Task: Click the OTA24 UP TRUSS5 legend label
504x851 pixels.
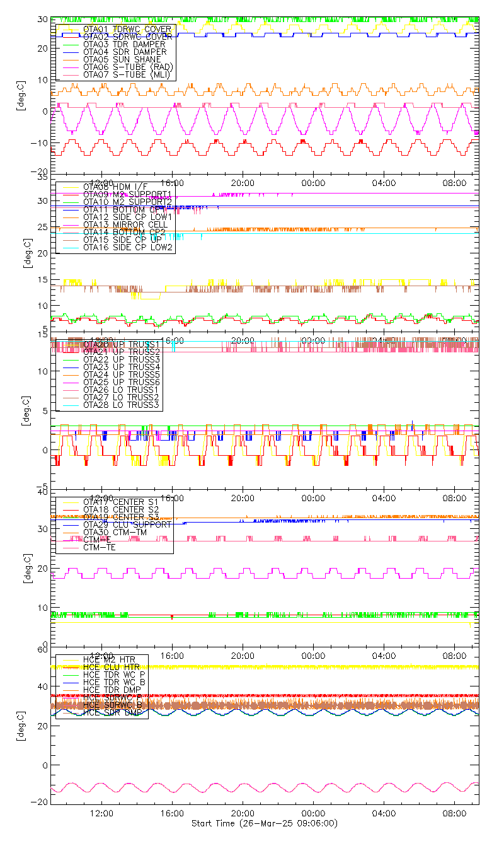Action: (122, 374)
